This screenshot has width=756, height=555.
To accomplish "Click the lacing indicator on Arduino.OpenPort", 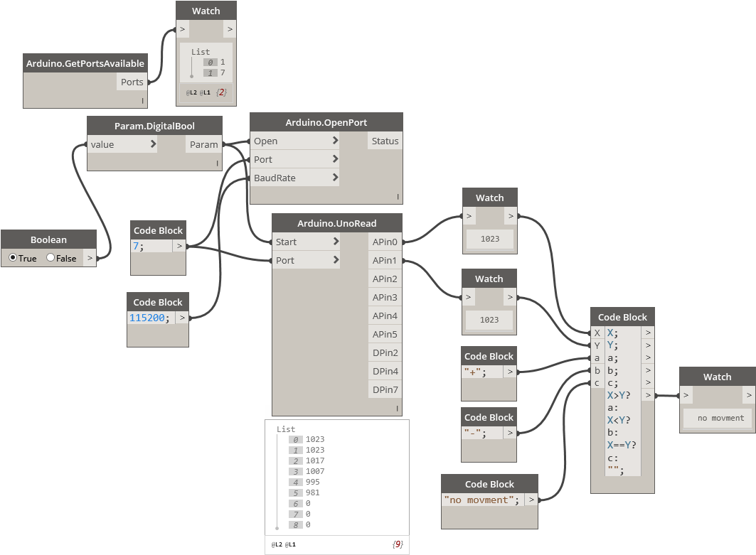I will click(x=398, y=197).
